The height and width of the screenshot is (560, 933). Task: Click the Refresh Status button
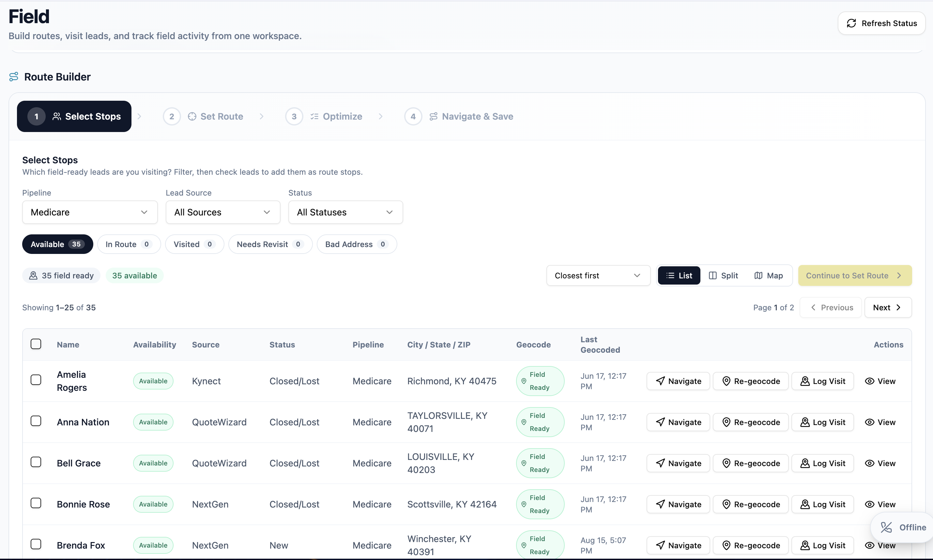[x=881, y=23]
